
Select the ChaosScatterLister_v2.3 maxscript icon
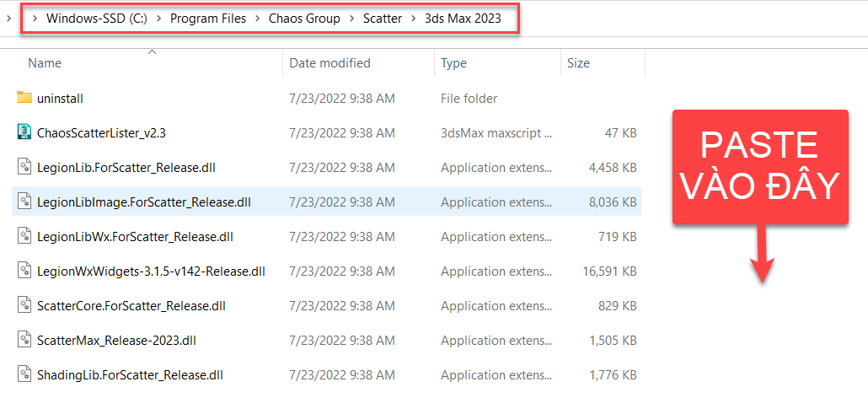(24, 132)
